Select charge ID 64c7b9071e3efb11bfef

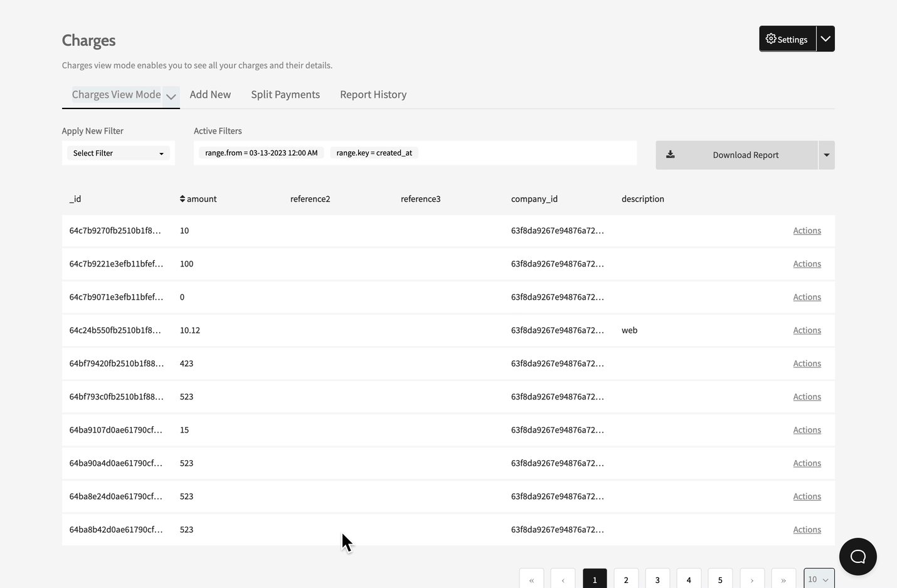[x=117, y=297]
